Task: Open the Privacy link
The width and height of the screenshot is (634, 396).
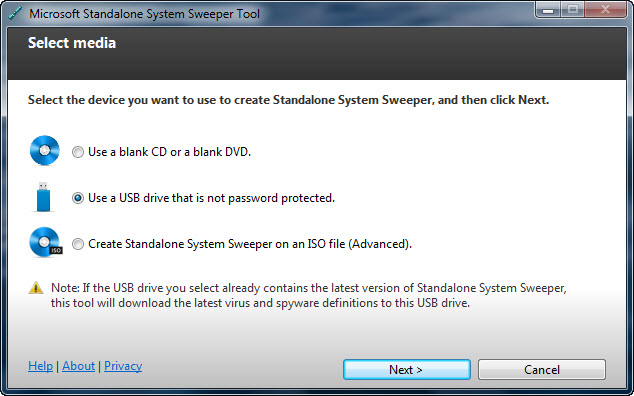Action: [x=123, y=366]
